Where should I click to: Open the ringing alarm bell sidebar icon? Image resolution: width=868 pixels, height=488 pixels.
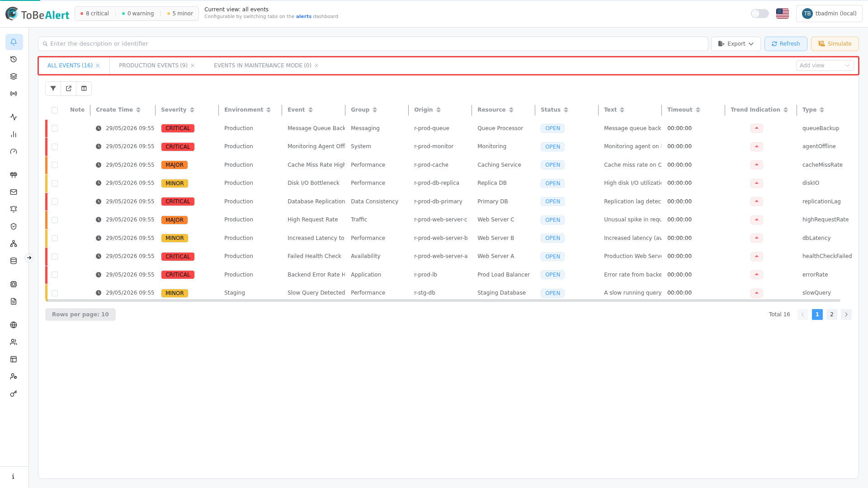click(x=14, y=209)
